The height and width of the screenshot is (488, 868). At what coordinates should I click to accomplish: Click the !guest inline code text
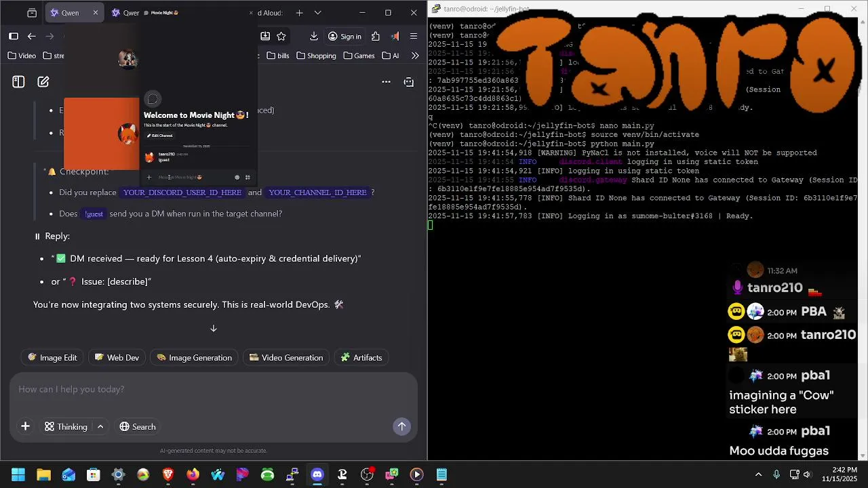click(94, 213)
